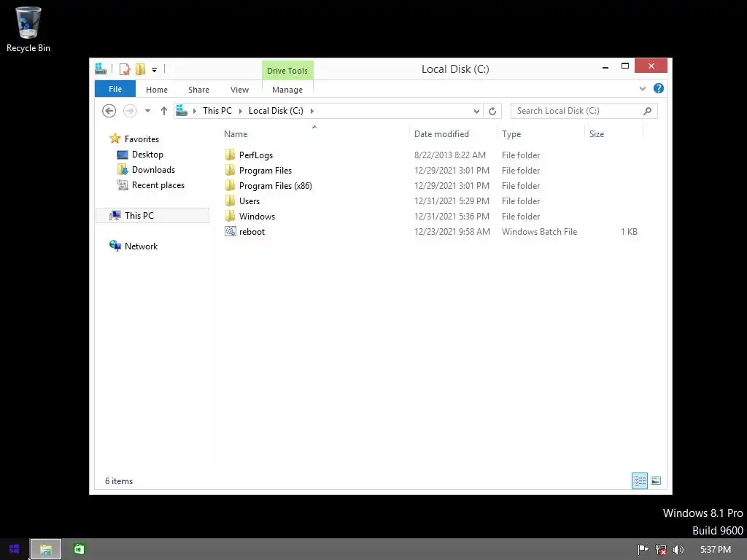Open the address bar history dropdown
Viewport: 747px width, 560px height.
(476, 111)
